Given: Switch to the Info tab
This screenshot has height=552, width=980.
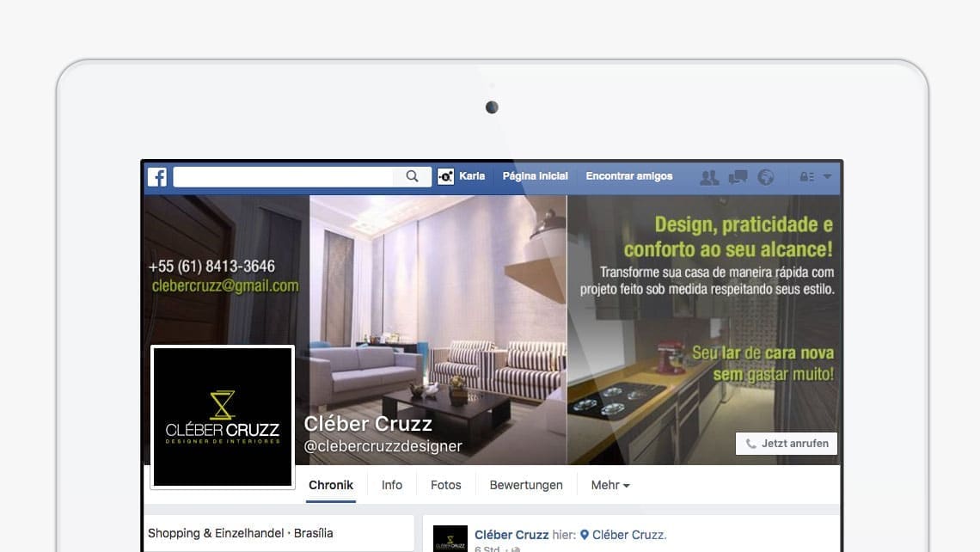Looking at the screenshot, I should pyautogui.click(x=392, y=485).
